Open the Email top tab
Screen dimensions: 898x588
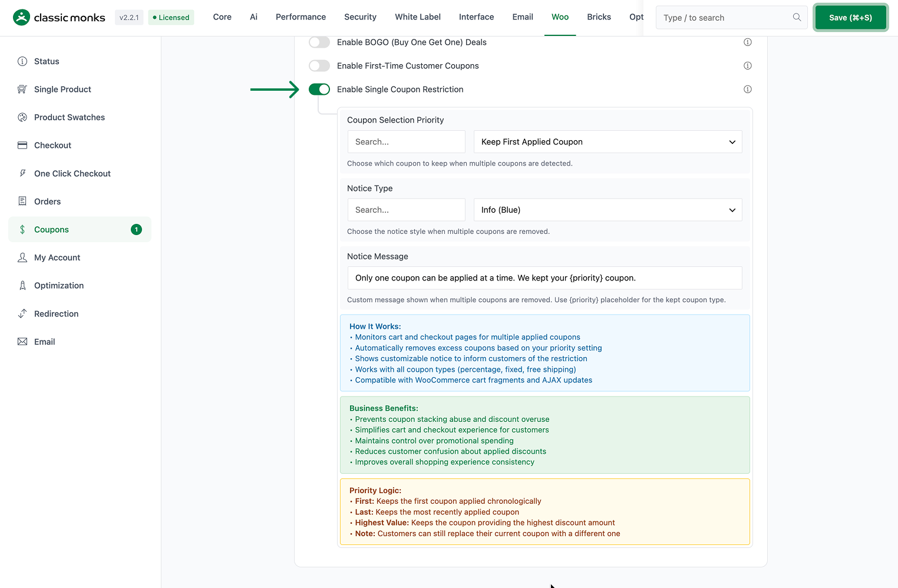[x=523, y=17]
